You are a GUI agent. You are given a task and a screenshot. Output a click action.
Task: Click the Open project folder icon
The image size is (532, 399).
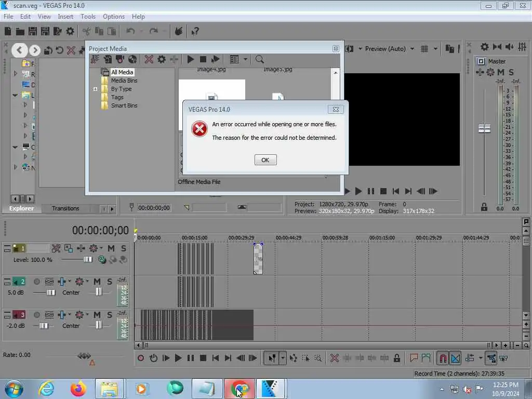tap(20, 32)
